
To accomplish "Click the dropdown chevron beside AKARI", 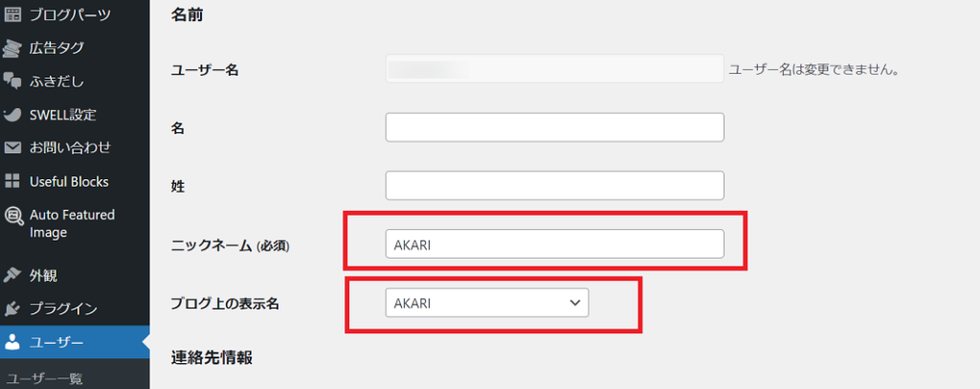I will pos(575,303).
